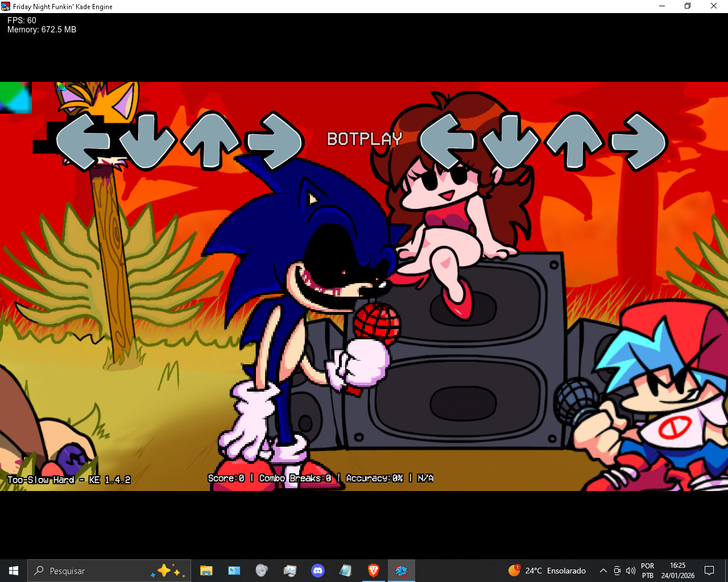Viewport: 728px width, 582px height.
Task: Open the volume control in system tray
Action: click(x=630, y=571)
